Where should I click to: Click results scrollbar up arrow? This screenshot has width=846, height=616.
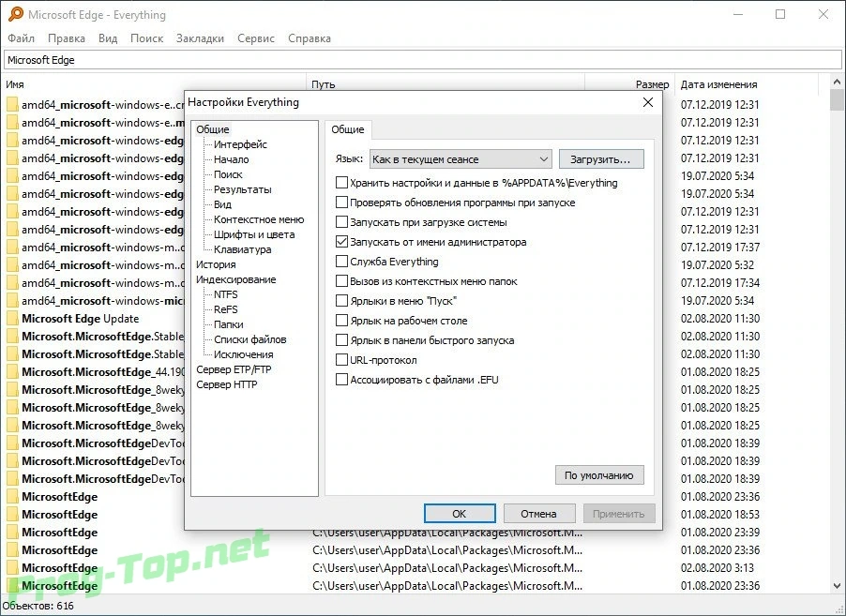click(x=837, y=82)
